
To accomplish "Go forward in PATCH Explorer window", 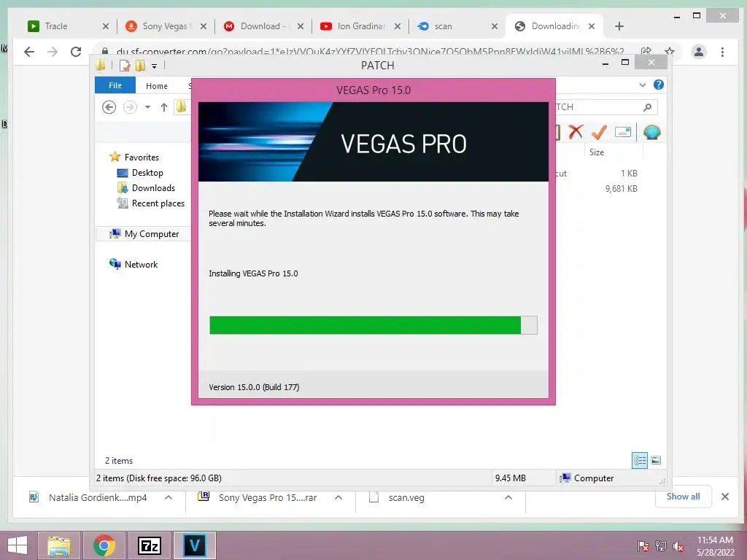I will [130, 107].
